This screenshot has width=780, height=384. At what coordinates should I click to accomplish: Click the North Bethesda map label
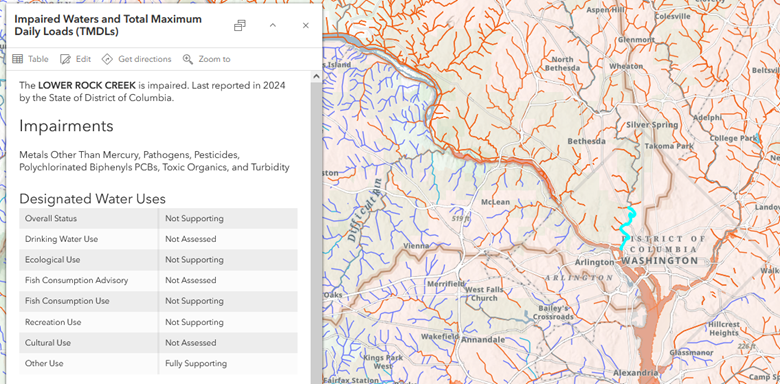coord(563,64)
